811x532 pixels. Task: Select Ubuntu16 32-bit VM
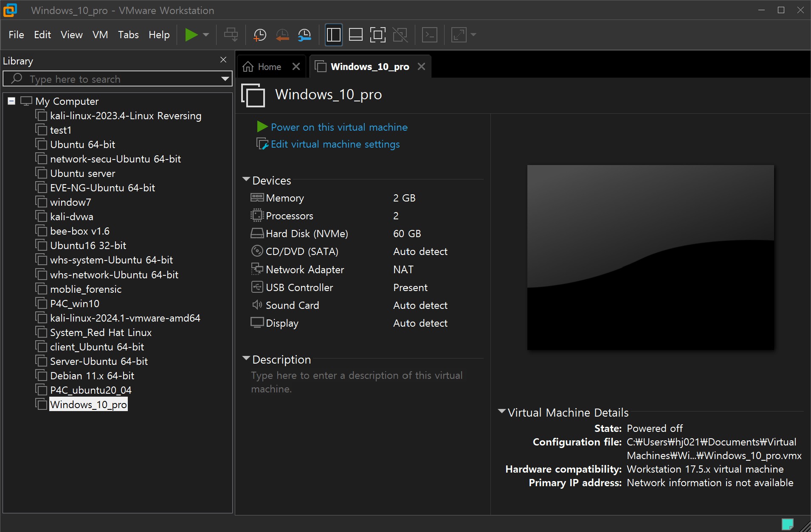pos(88,245)
